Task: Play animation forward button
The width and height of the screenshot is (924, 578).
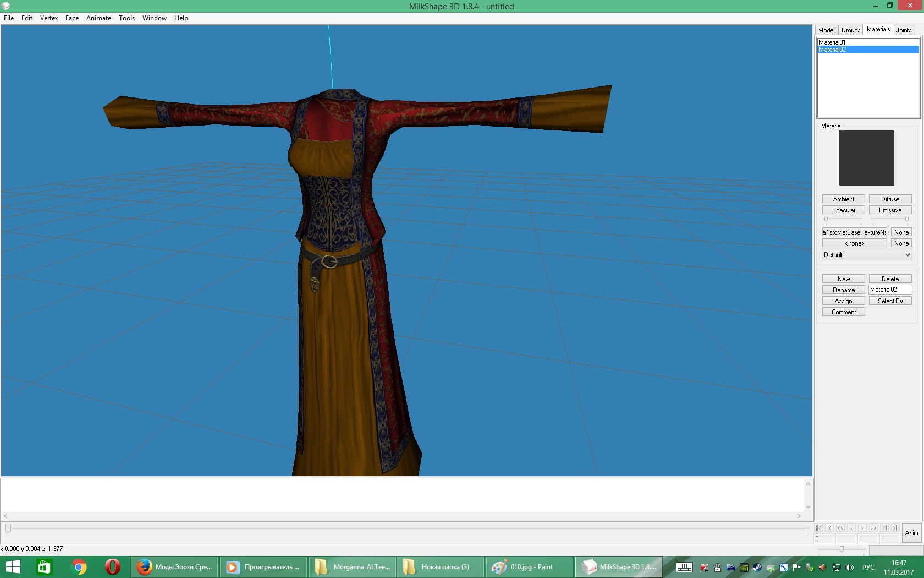Action: [873, 528]
